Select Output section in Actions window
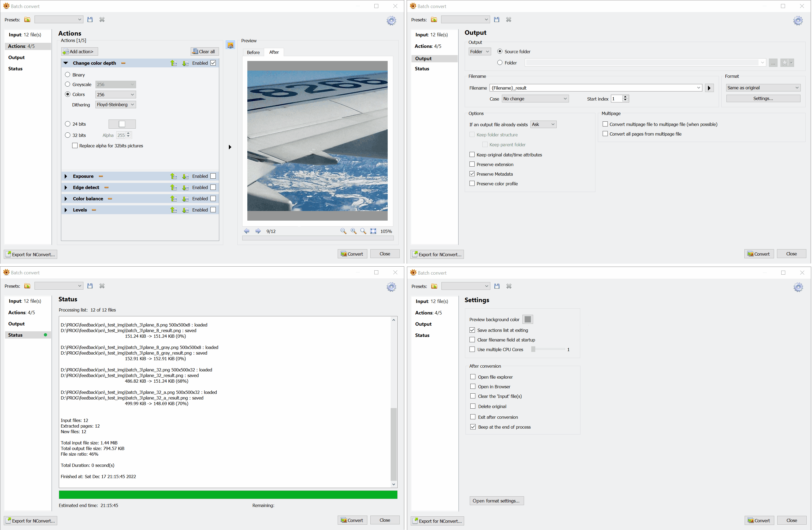This screenshot has width=812, height=530. tap(16, 57)
